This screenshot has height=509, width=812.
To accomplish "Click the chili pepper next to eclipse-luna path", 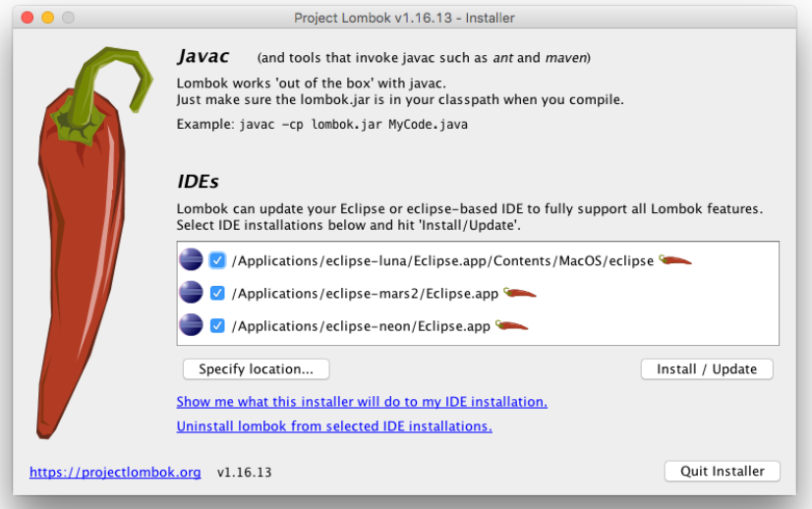I will point(675,259).
